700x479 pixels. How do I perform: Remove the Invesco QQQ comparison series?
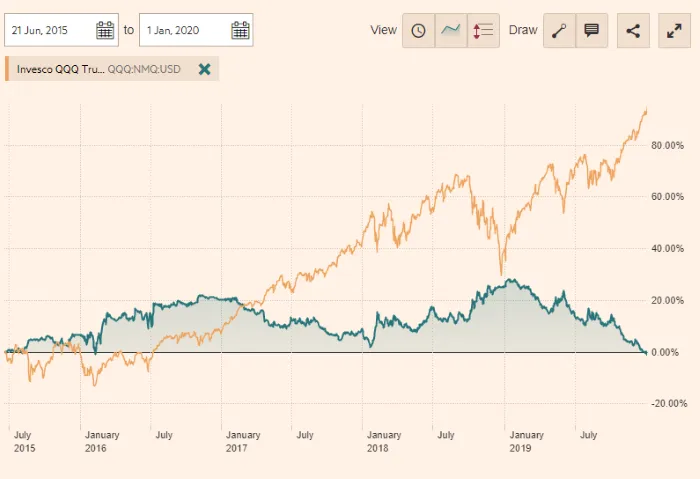click(x=204, y=69)
